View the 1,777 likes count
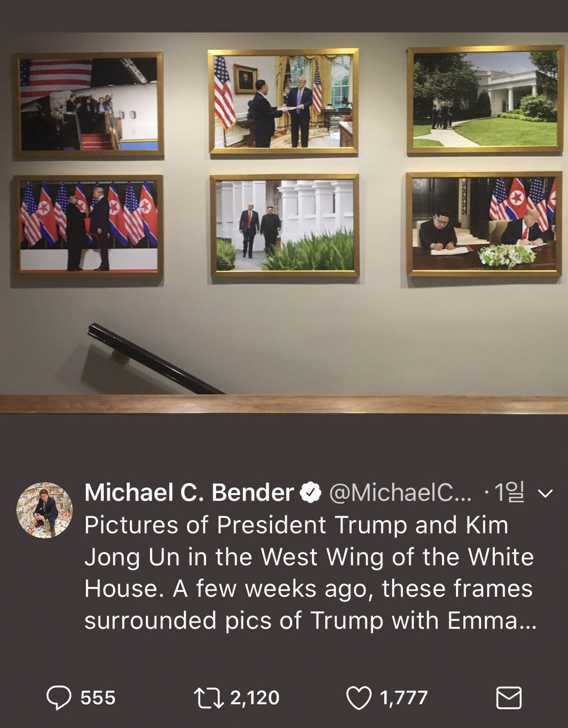Viewport: 568px width, 728px height. tap(404, 698)
